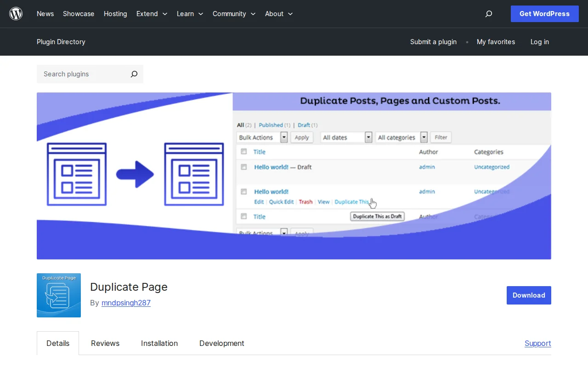Screen dimensions: 588x368
Task: Toggle the select-all checkbox next to Title
Action: (243, 151)
